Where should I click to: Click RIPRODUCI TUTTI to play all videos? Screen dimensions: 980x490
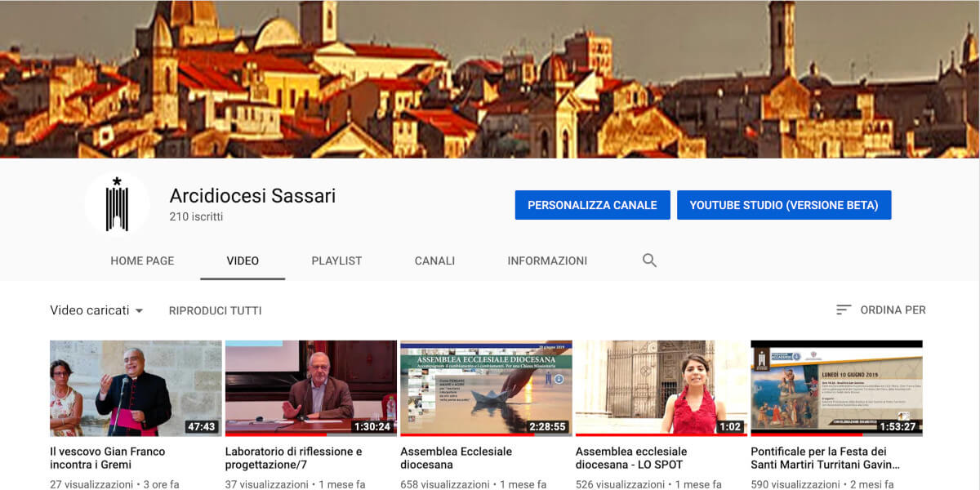[216, 310]
